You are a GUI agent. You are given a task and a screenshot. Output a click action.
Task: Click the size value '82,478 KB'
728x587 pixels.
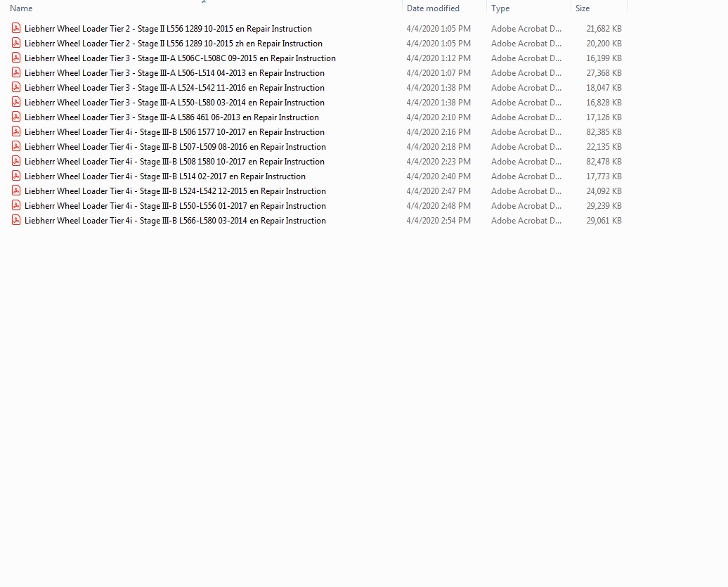604,162
